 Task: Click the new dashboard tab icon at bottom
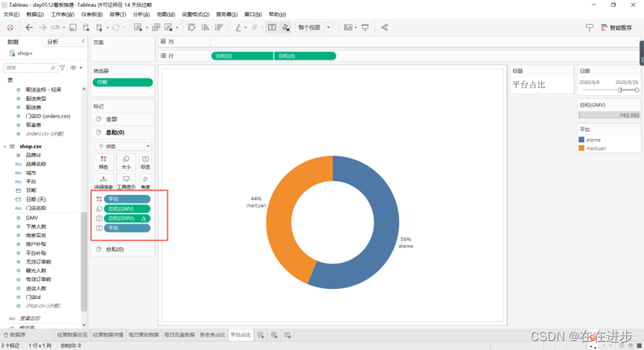pyautogui.click(x=275, y=335)
